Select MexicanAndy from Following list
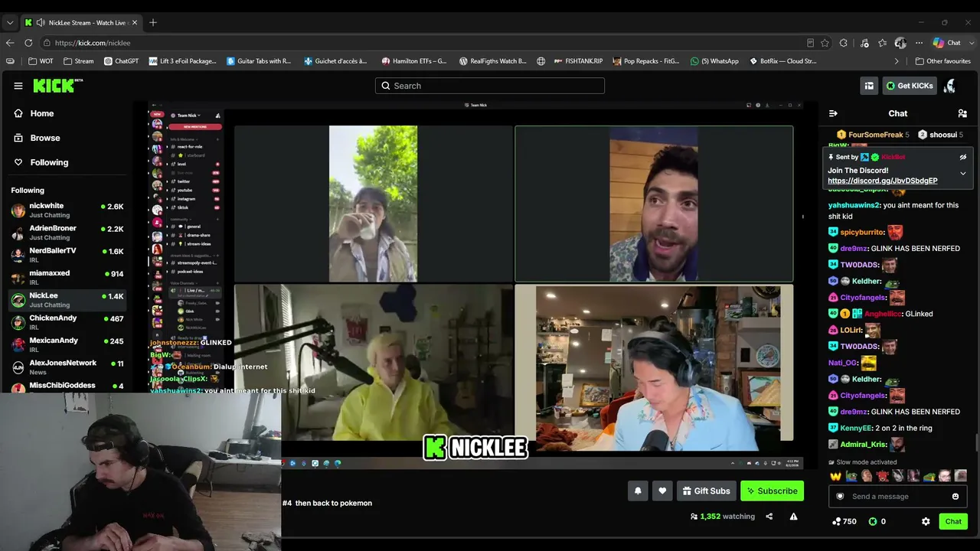980x551 pixels. (x=67, y=344)
